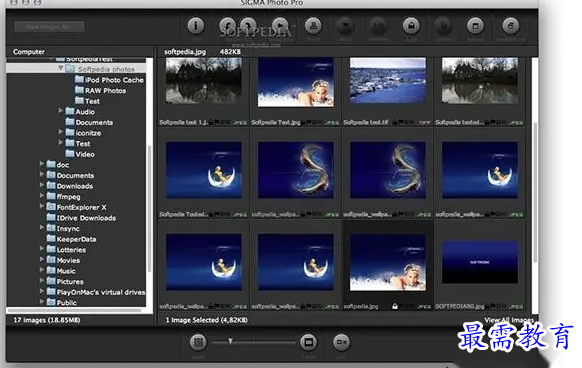Rotate the image clockwise

click(248, 26)
